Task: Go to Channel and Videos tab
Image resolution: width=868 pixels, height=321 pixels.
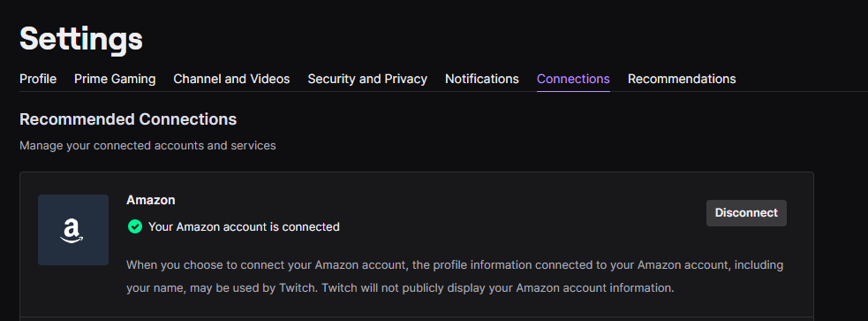Action: click(x=231, y=80)
